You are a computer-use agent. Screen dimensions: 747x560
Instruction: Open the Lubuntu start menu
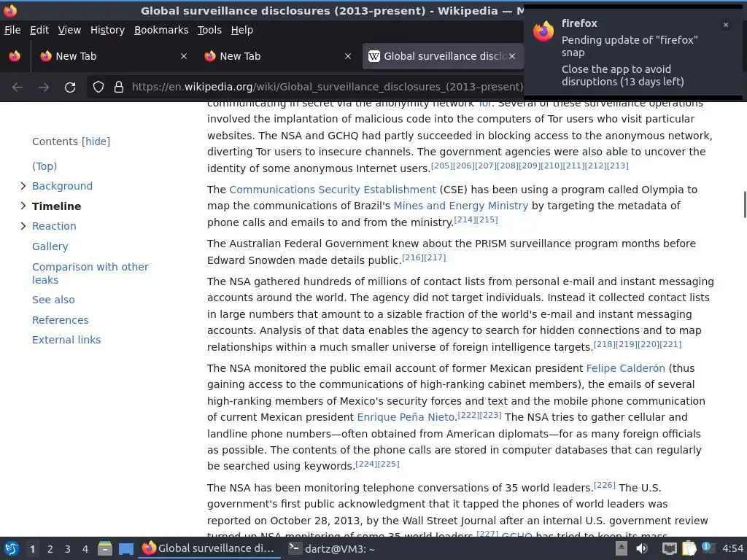point(12,548)
